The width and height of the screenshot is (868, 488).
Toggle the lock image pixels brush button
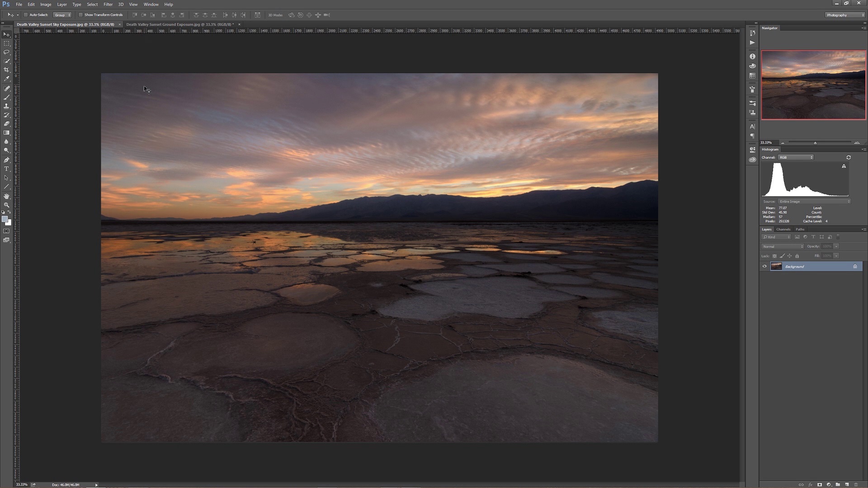tap(782, 256)
